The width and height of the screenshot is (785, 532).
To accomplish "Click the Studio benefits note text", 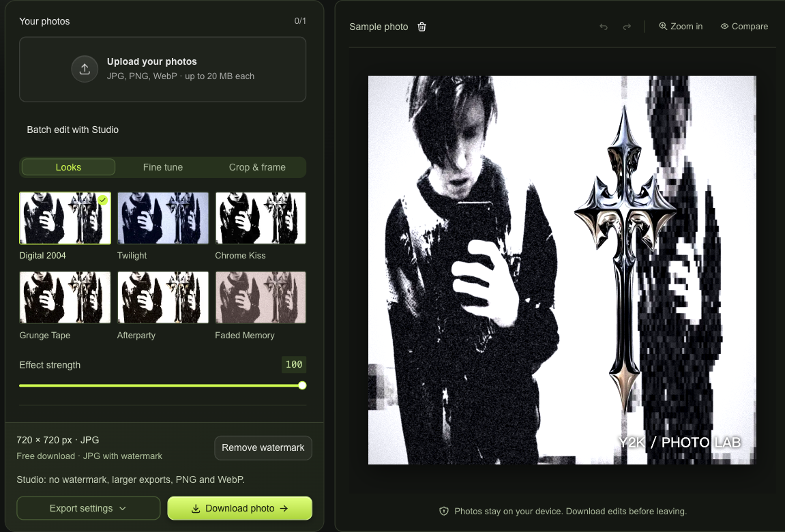I will click(131, 479).
